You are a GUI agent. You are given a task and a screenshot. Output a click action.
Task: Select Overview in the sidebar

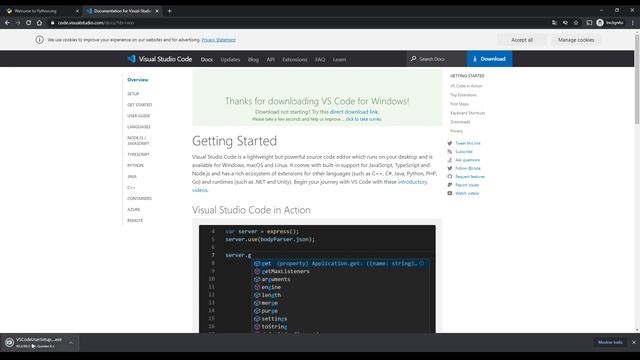pyautogui.click(x=138, y=80)
